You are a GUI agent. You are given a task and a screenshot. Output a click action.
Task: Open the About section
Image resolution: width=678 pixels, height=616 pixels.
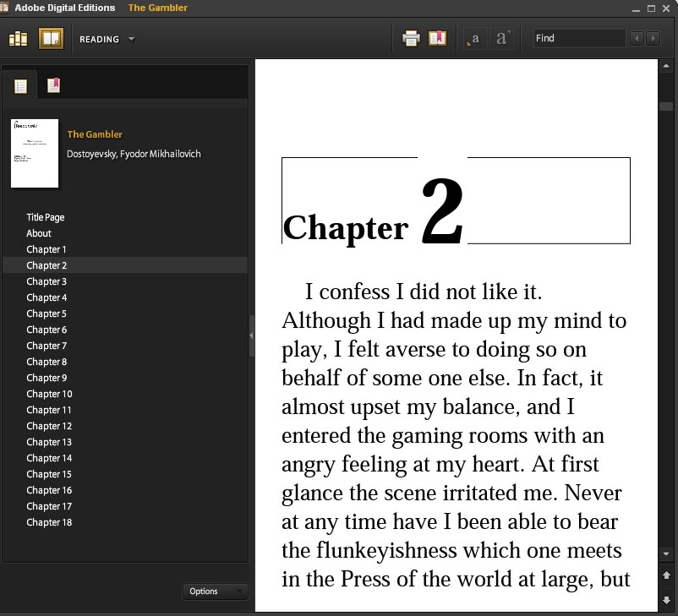[39, 233]
